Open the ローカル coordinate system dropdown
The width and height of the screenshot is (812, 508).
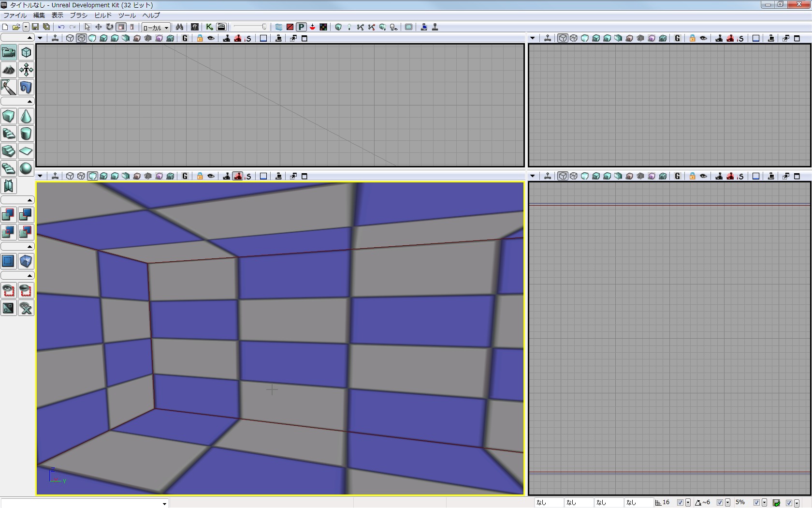(x=156, y=28)
